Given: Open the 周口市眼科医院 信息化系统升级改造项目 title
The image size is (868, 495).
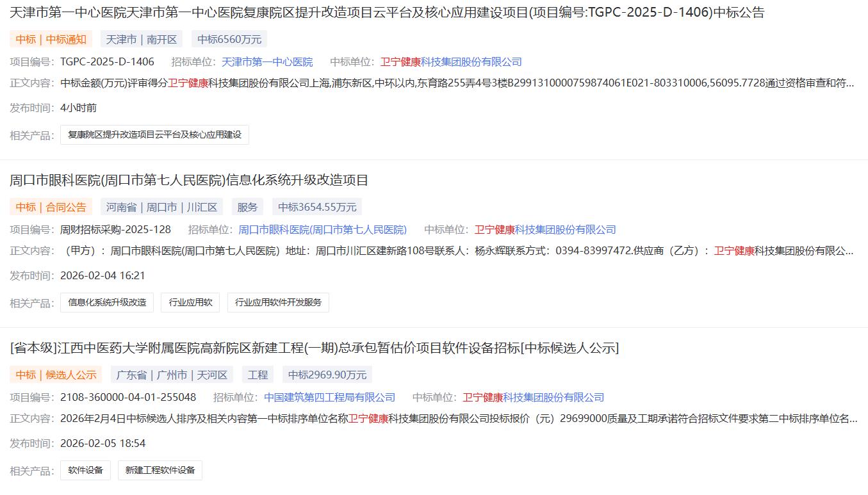Looking at the screenshot, I should pos(189,180).
